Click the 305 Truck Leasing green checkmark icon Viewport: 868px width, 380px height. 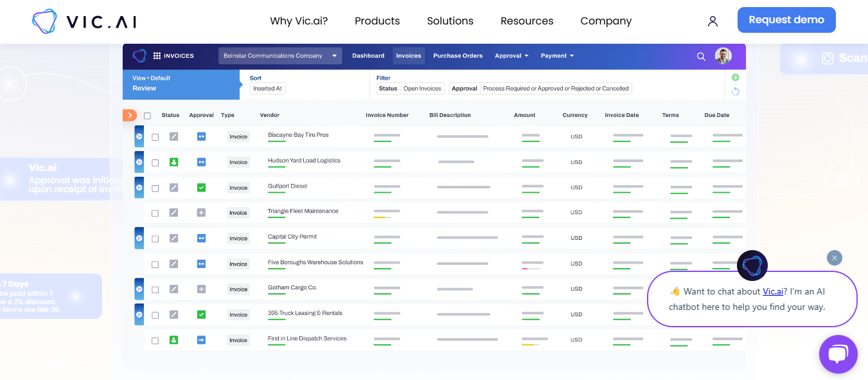coord(201,314)
